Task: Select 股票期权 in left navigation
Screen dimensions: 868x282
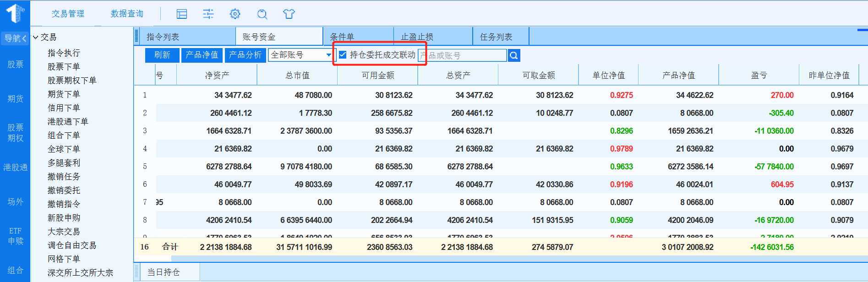Action: [x=15, y=133]
